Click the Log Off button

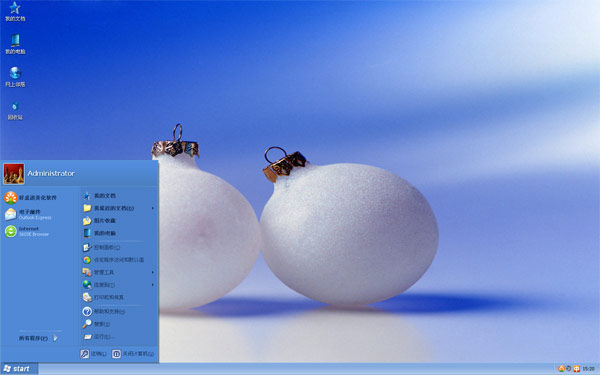[x=93, y=354]
